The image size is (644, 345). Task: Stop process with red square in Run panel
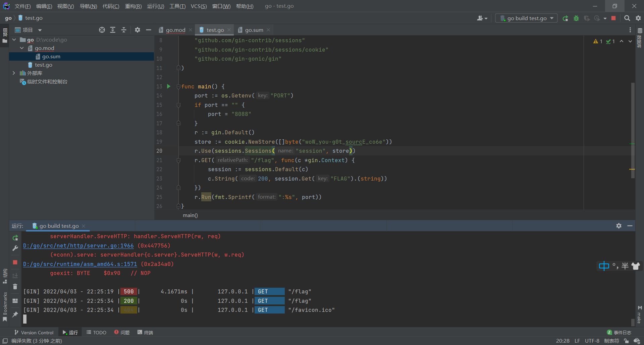15,262
